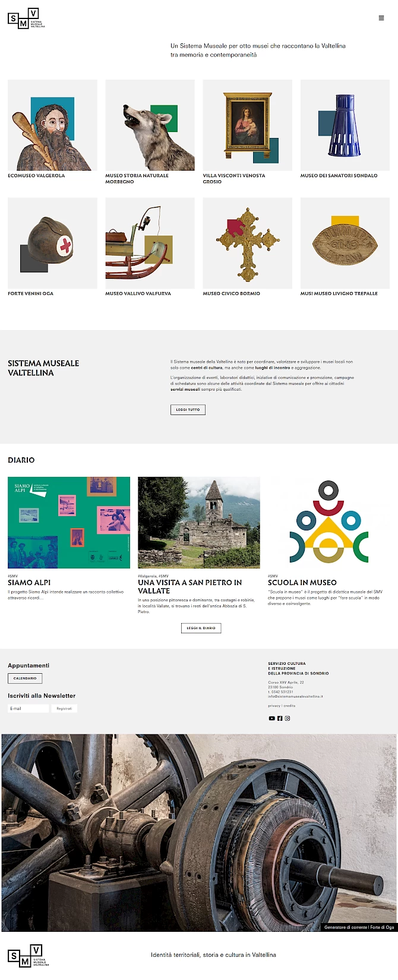Open the Instagram social icon
This screenshot has width=398, height=980.
coord(288,718)
